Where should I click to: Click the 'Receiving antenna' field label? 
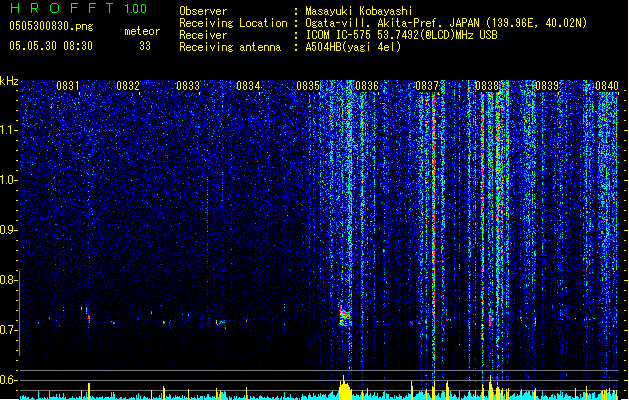pos(230,47)
